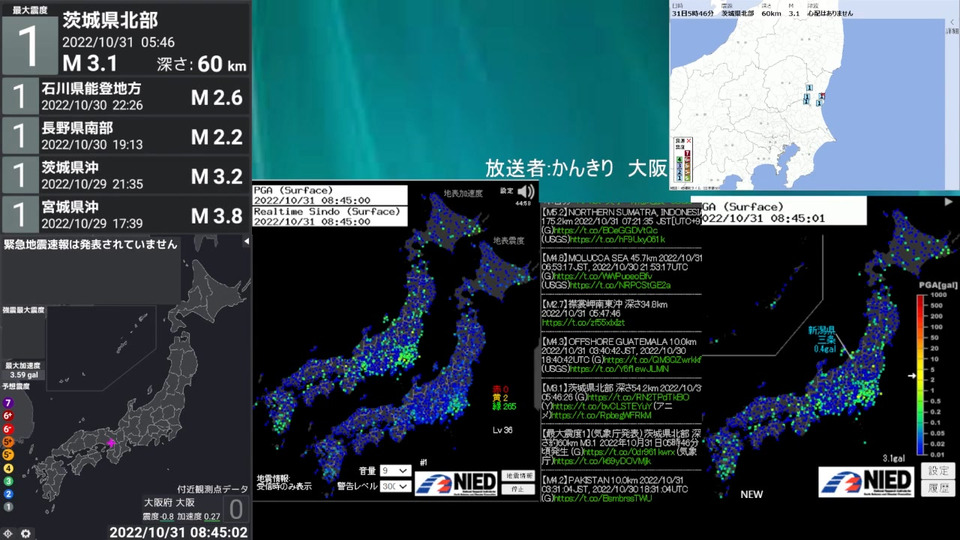This screenshot has width=960, height=540.
Task: Open the gear settings icon below the gray map
Action: pyautogui.click(x=26, y=533)
